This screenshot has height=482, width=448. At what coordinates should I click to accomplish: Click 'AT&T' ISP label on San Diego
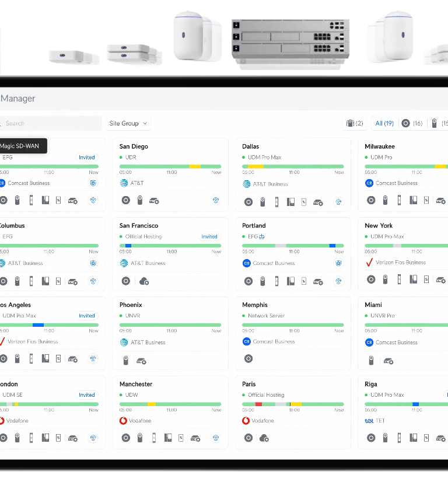136,183
